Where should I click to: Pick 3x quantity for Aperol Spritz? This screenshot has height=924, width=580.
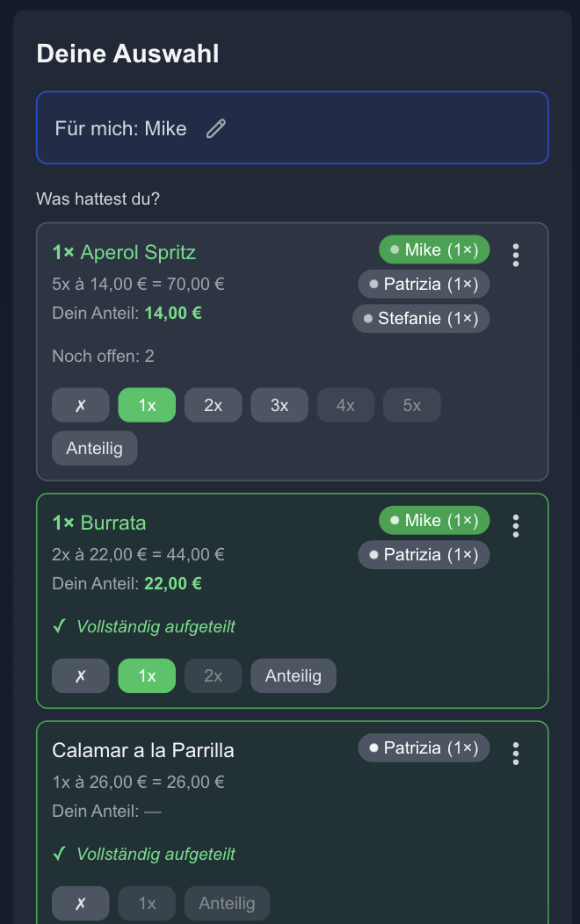pyautogui.click(x=279, y=405)
